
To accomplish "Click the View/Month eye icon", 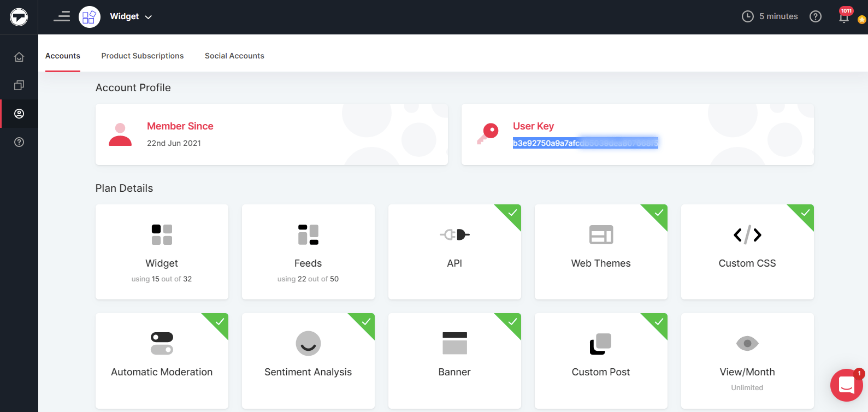I will 747,344.
